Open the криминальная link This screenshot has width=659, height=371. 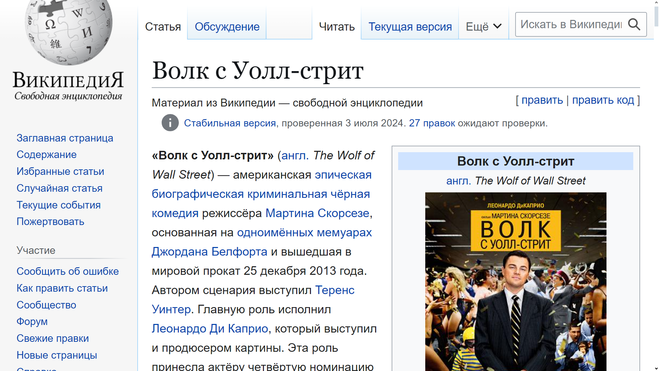click(287, 194)
